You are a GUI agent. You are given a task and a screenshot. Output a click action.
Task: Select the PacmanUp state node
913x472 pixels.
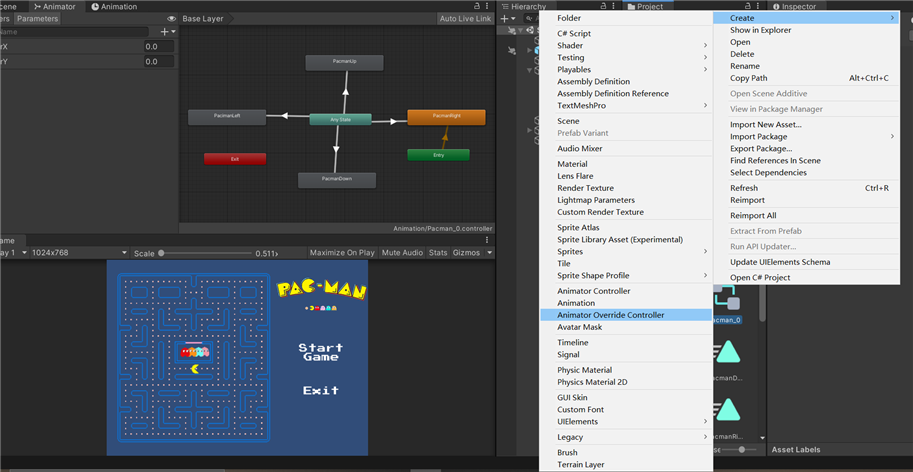344,63
